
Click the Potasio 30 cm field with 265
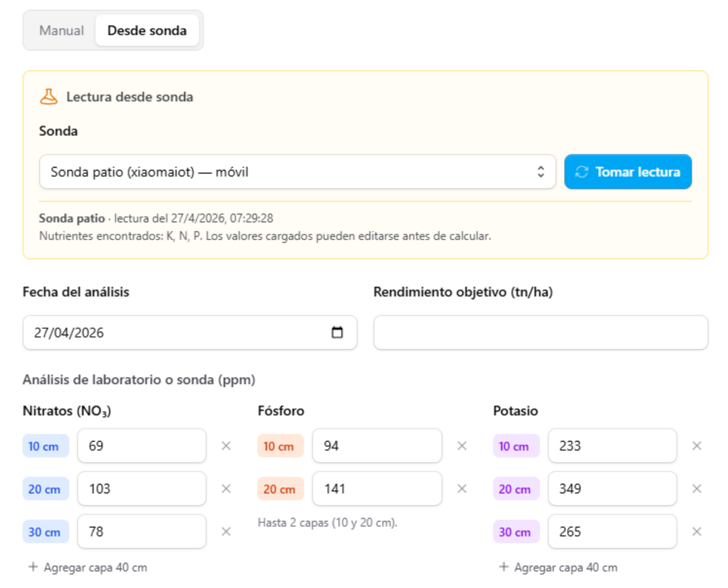pyautogui.click(x=612, y=532)
